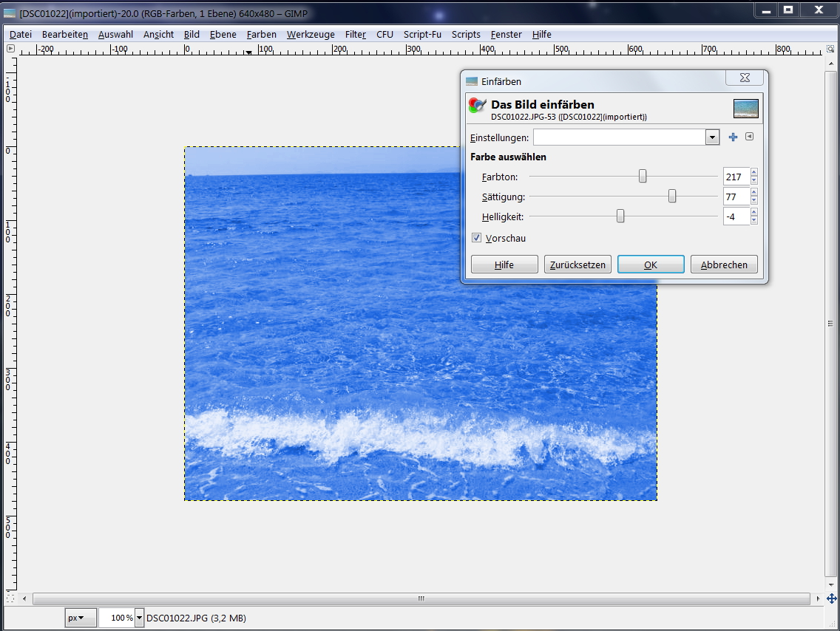Open the settings menu arrow beside the plus
Viewport: 840px width, 631px height.
pyautogui.click(x=749, y=137)
